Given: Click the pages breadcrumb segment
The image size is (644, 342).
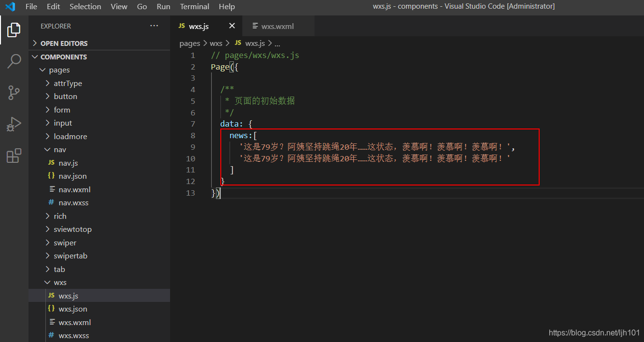Looking at the screenshot, I should coord(190,43).
